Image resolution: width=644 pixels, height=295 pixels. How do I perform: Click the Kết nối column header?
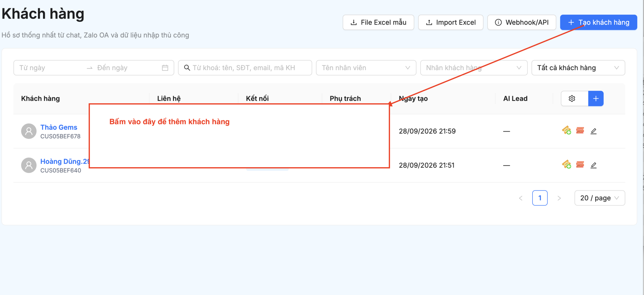tap(257, 99)
